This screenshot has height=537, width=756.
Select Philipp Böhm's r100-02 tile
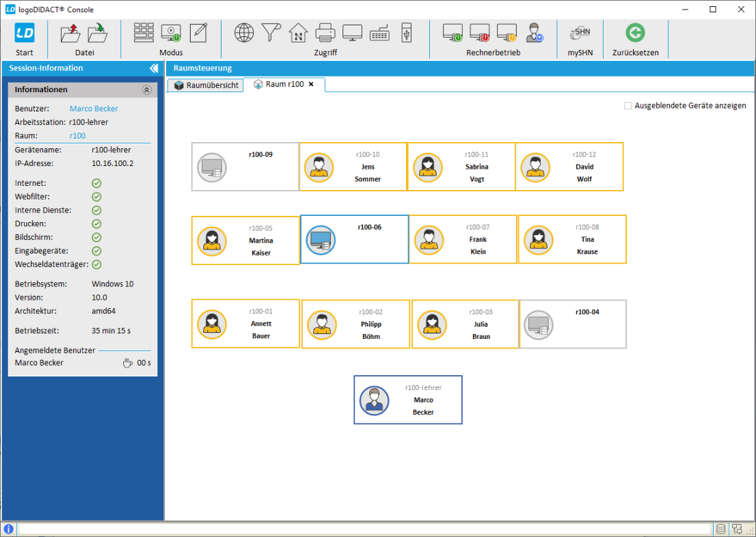[x=356, y=325]
